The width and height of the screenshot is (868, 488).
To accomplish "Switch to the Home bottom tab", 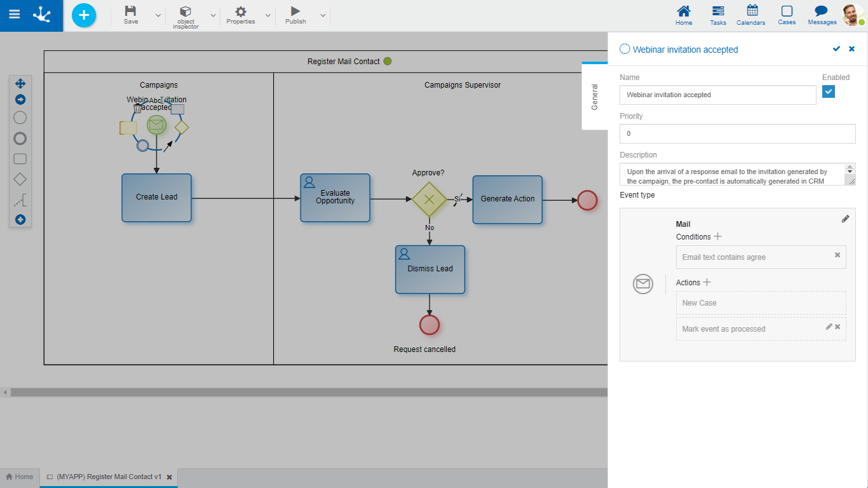I will pyautogui.click(x=20, y=477).
